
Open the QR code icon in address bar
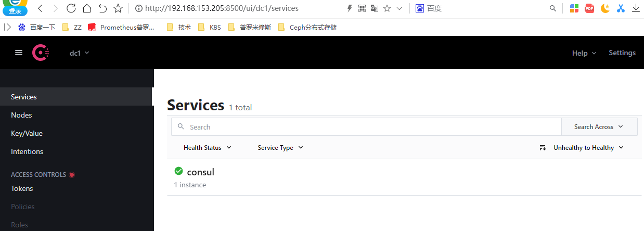(x=362, y=8)
